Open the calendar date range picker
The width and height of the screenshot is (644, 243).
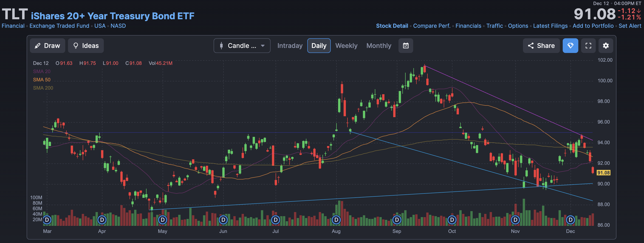point(406,46)
